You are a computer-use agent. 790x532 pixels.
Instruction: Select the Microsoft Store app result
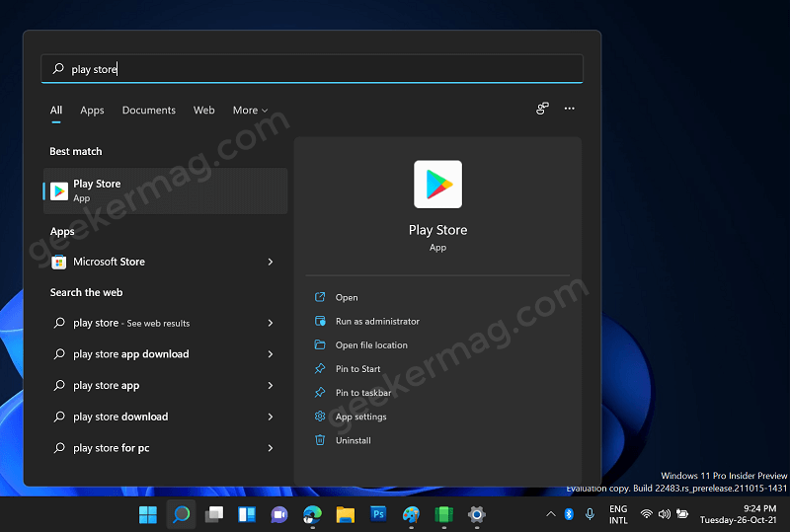tap(165, 262)
